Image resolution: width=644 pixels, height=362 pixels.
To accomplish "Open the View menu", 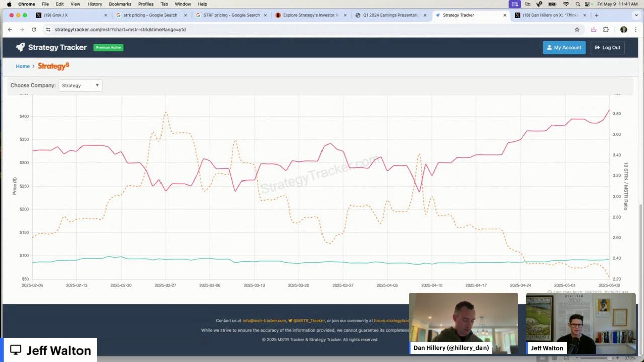I will tap(75, 4).
